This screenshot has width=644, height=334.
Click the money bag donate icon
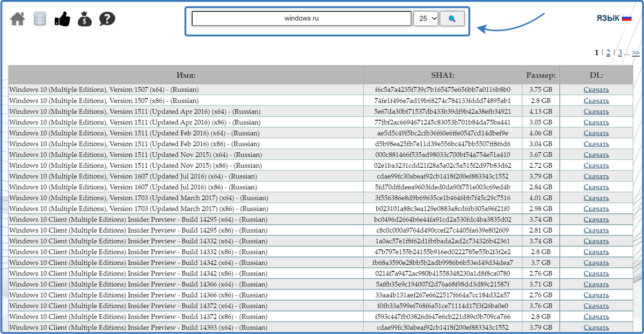pos(85,19)
